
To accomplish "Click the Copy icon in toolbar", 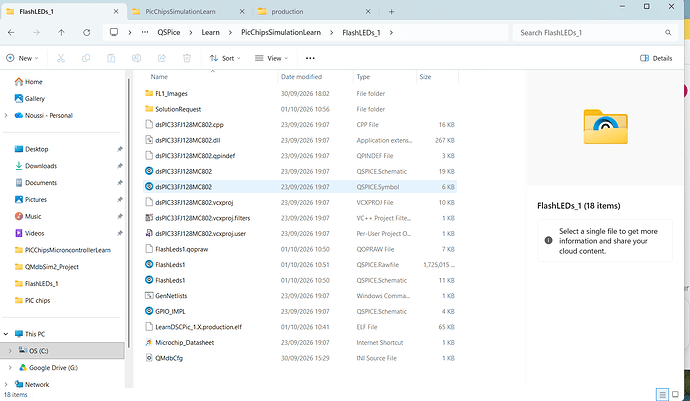I will (x=86, y=58).
